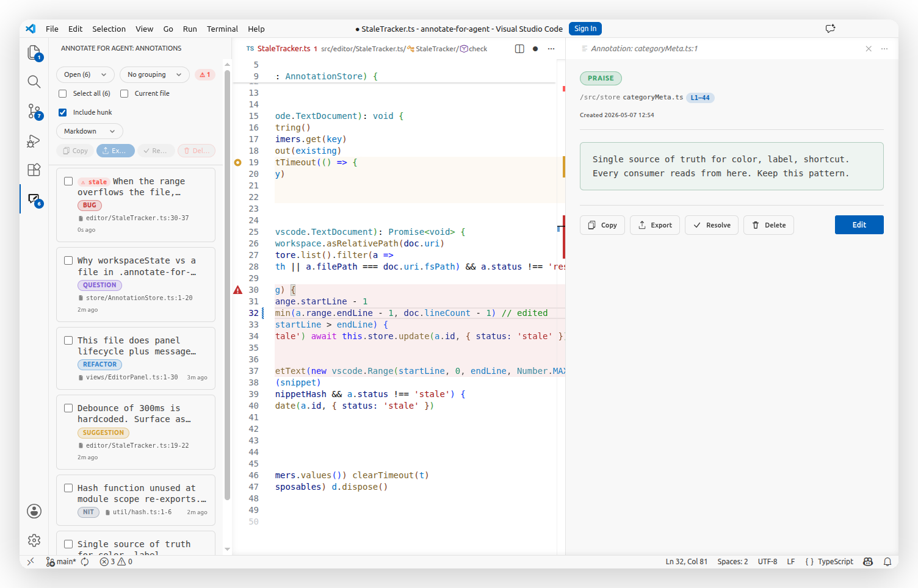Open the Edit menu

[x=76, y=29]
